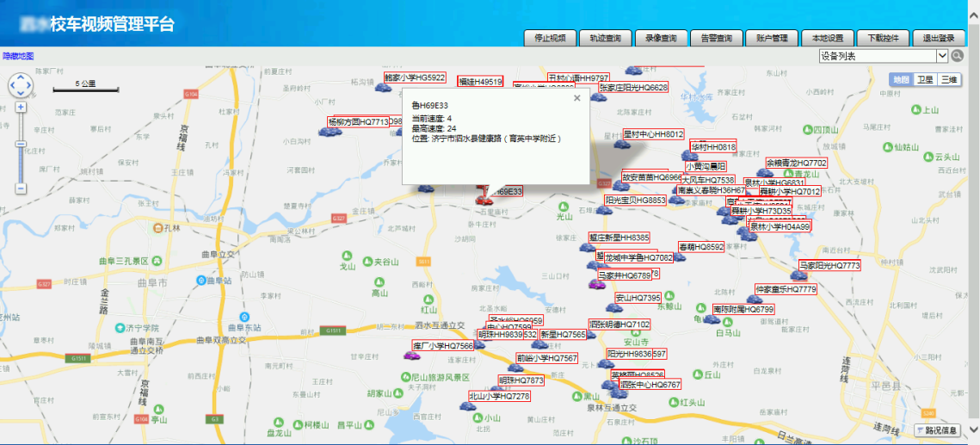980x445 pixels.
Task: Close the 鲁H69E33 info popup
Action: click(576, 98)
